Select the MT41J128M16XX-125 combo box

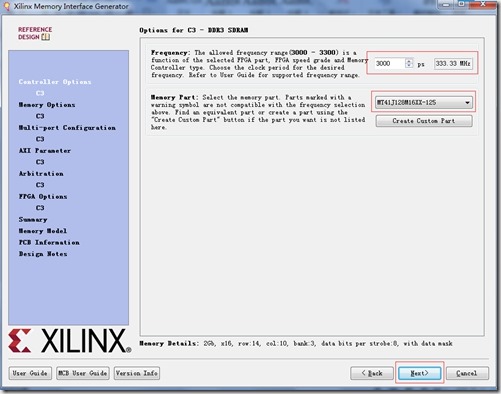pyautogui.click(x=423, y=103)
